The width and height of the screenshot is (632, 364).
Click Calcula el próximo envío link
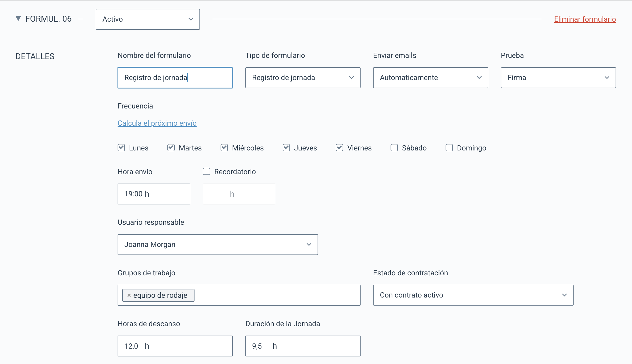(157, 123)
